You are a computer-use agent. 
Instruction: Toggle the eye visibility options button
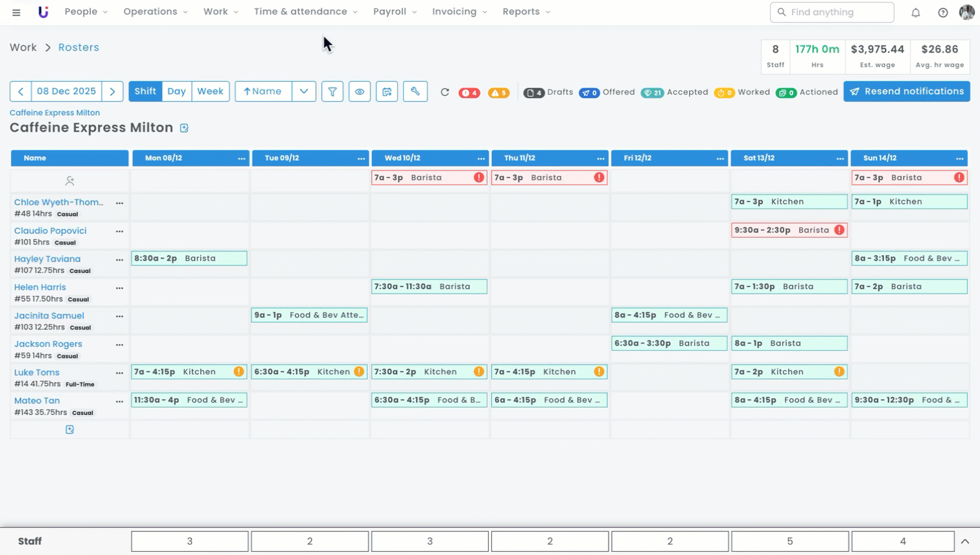pyautogui.click(x=359, y=92)
